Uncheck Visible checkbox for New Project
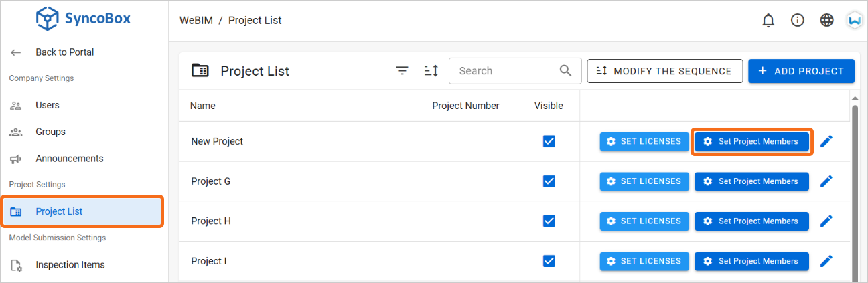Viewport: 868px width, 283px height. click(549, 141)
